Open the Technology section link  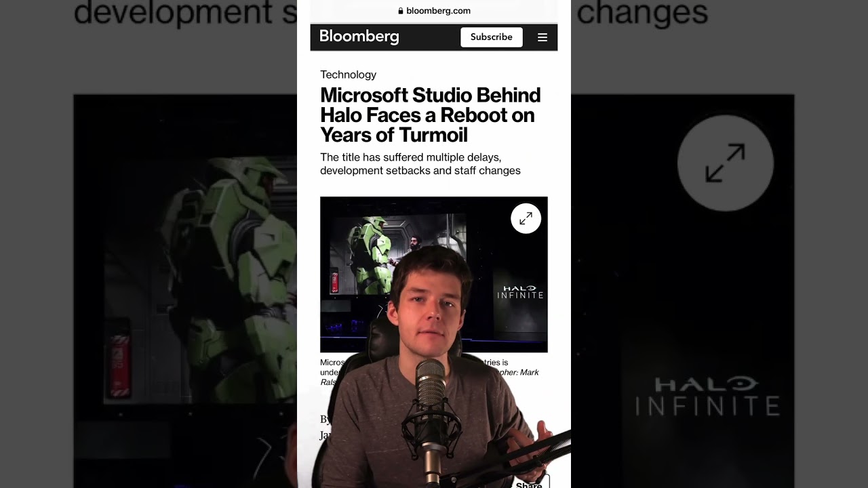click(x=348, y=75)
